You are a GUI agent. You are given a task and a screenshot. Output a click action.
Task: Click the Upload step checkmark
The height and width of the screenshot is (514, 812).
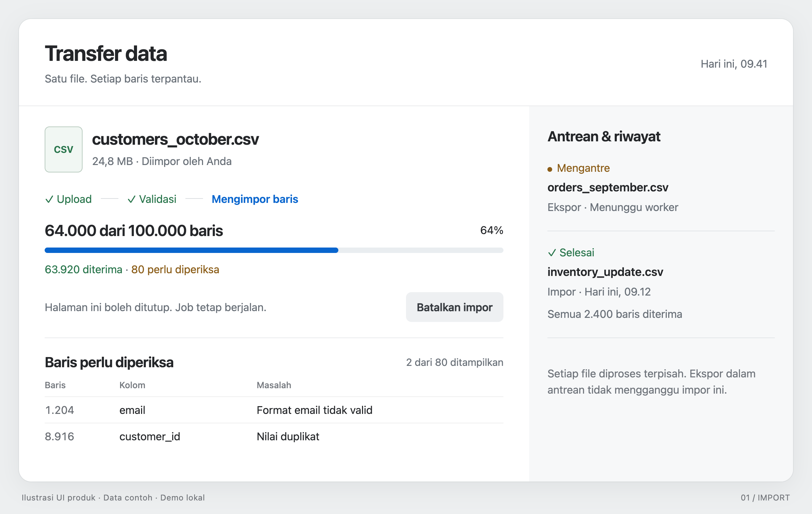49,199
